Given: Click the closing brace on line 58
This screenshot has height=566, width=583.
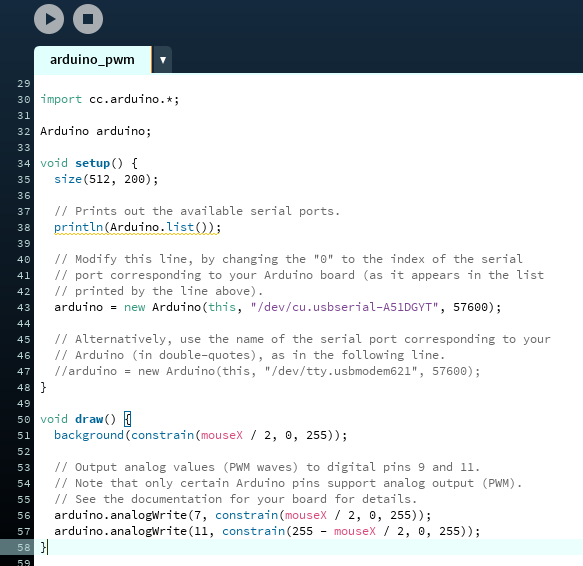Looking at the screenshot, I should click(x=43, y=547).
